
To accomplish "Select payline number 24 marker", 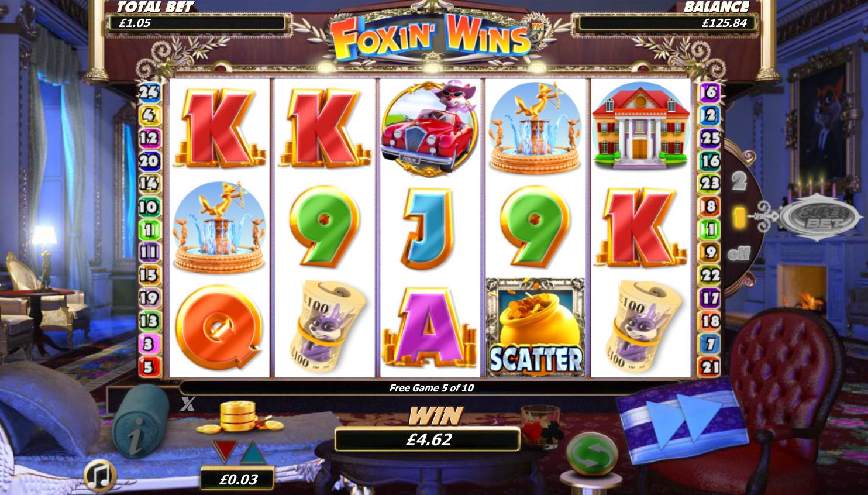I will click(x=149, y=92).
